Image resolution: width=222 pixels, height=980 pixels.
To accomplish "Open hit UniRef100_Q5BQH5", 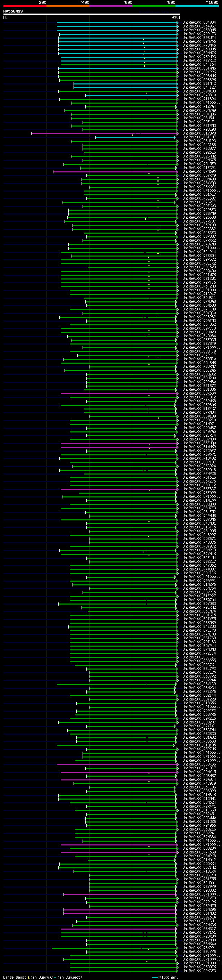I will click(x=199, y=30).
